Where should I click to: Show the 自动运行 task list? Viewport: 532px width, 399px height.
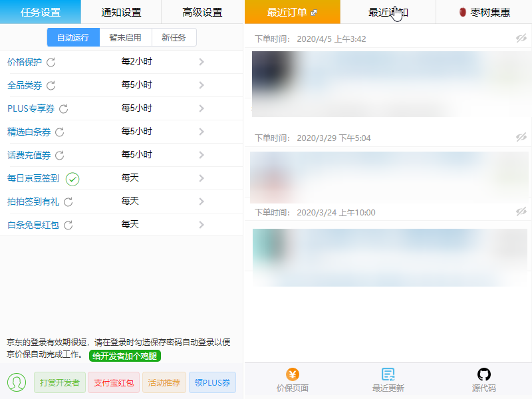(x=73, y=37)
